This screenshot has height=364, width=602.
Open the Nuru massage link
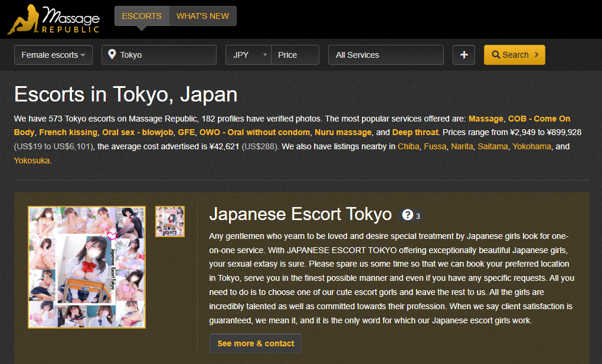[343, 133]
